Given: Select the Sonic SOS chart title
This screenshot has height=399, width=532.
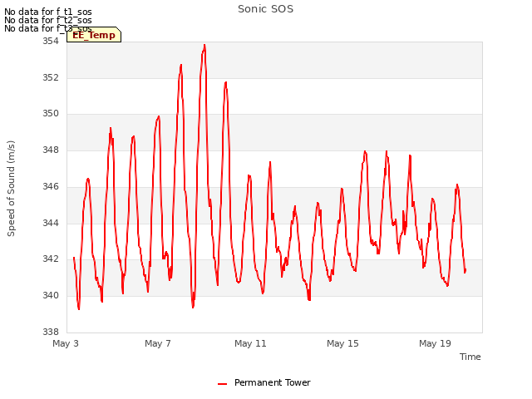Looking at the screenshot, I should click(265, 9).
